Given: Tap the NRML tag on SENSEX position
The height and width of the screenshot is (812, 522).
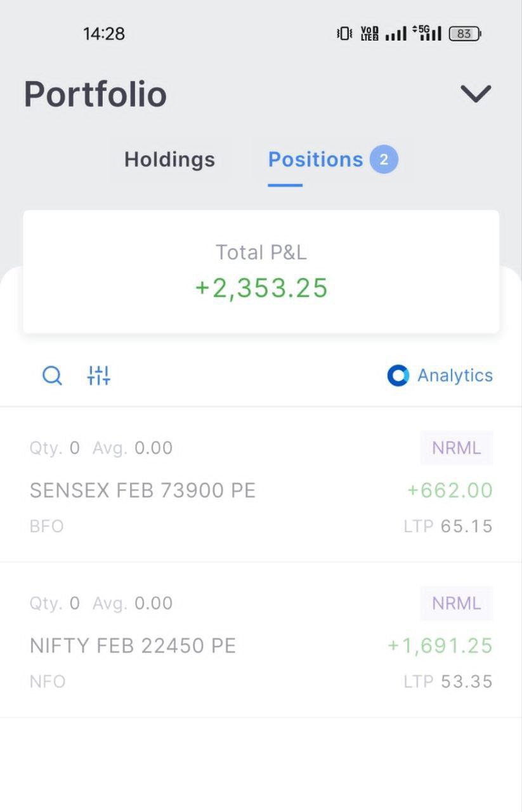Looking at the screenshot, I should click(456, 448).
